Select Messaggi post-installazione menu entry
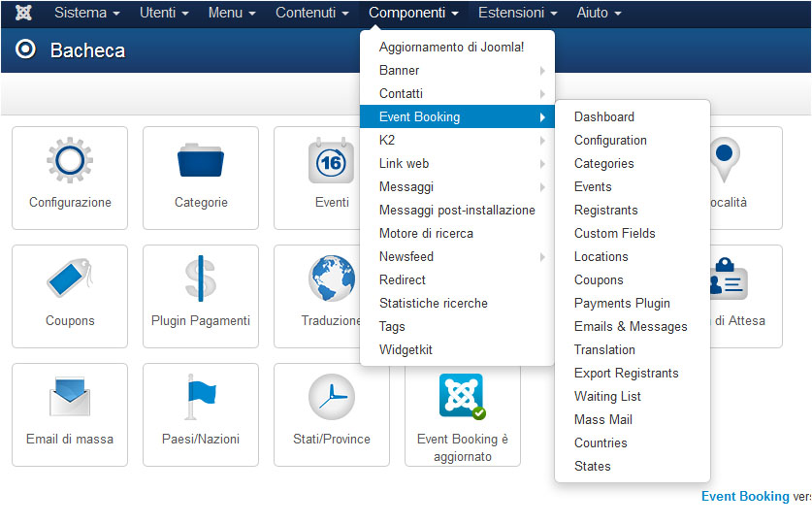 pos(457,211)
